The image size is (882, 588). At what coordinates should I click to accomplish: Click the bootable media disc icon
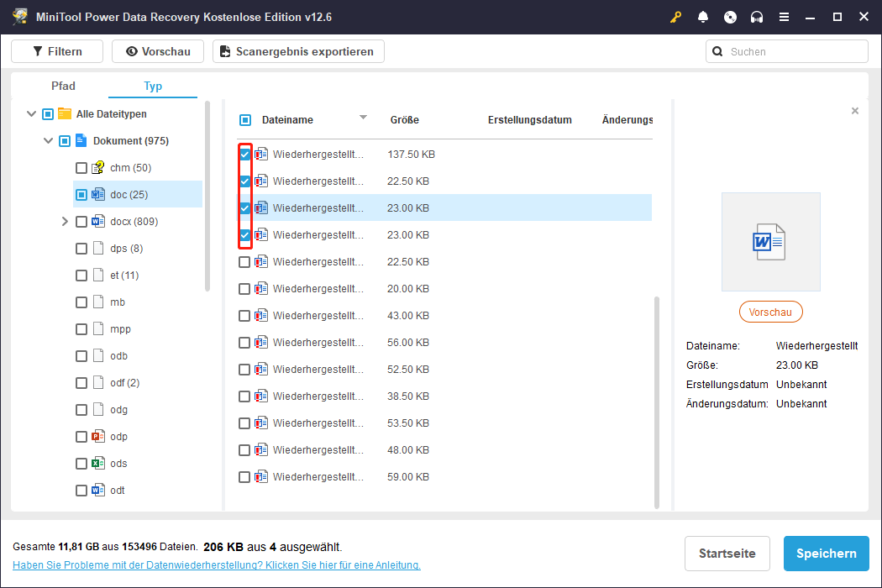[x=730, y=17]
